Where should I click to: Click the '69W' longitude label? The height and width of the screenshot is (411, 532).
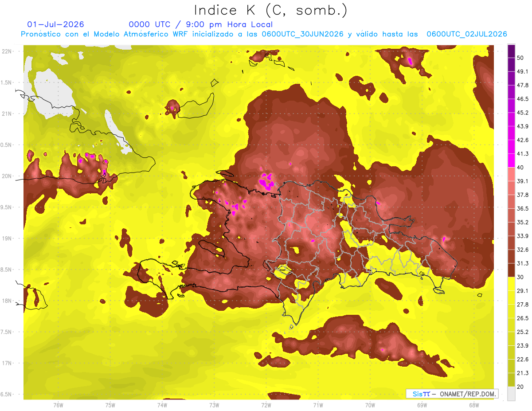point(422,405)
